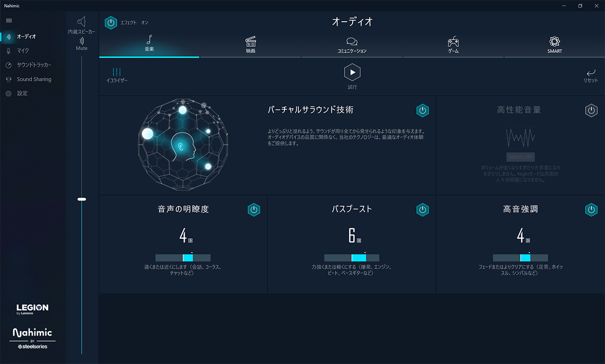The image size is (605, 364).
Task: Open the hamburger menu icon
Action: (9, 21)
